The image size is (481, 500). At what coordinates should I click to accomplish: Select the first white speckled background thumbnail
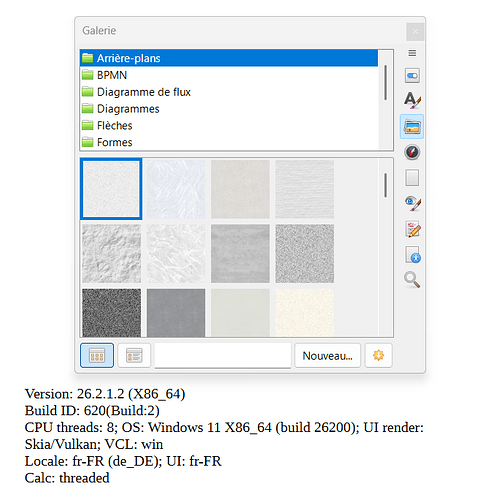coord(111,189)
